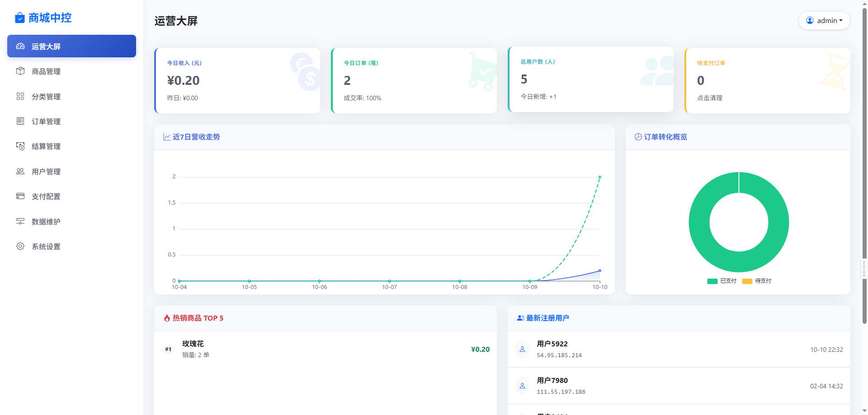Click the avatar icon of 用户5922
The width and height of the screenshot is (868, 415).
[522, 349]
